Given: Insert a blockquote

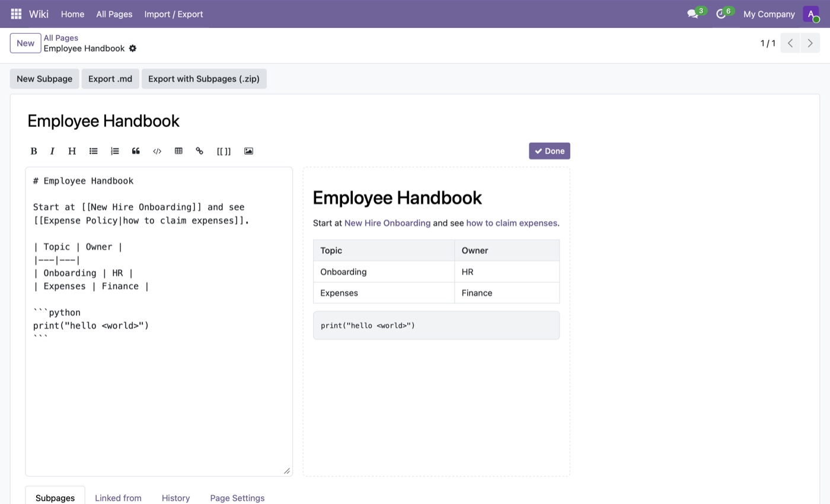Looking at the screenshot, I should (x=136, y=151).
